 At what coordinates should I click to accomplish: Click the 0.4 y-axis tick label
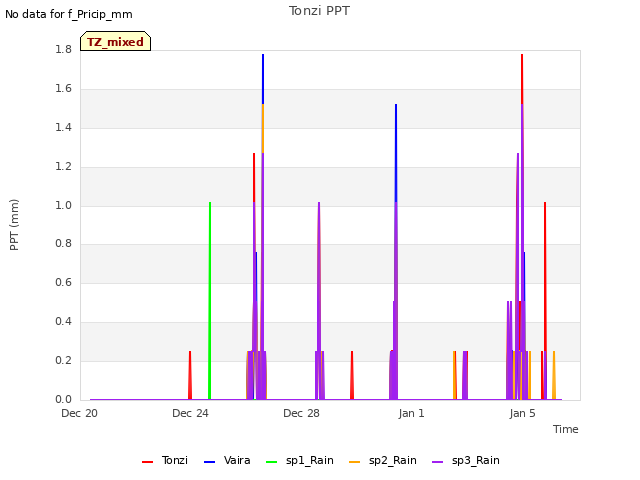(63, 321)
